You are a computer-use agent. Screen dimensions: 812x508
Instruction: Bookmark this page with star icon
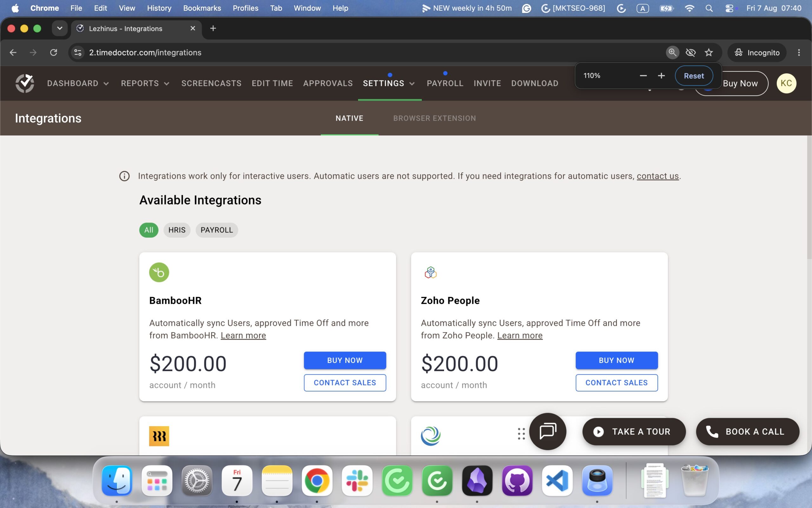[709, 52]
